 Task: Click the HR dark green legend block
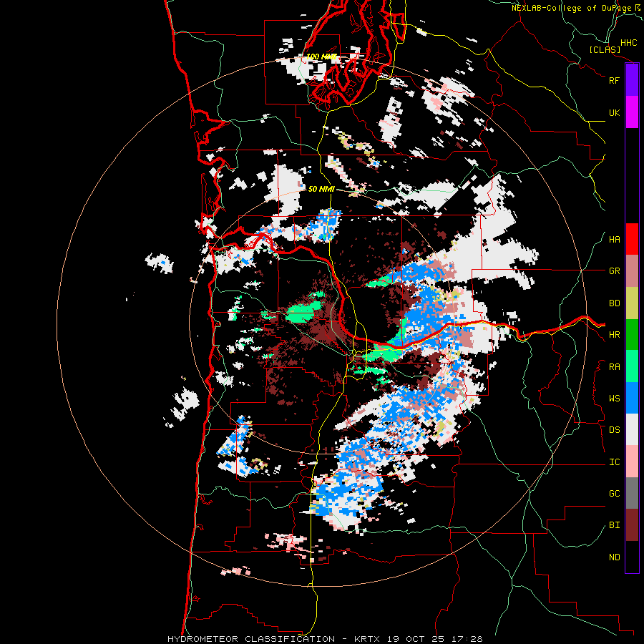(632, 335)
